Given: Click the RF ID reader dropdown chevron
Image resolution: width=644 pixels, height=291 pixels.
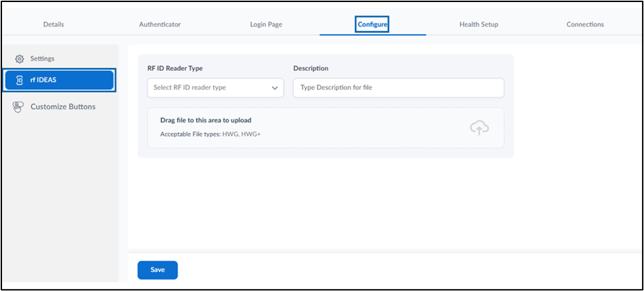Looking at the screenshot, I should pyautogui.click(x=275, y=88).
